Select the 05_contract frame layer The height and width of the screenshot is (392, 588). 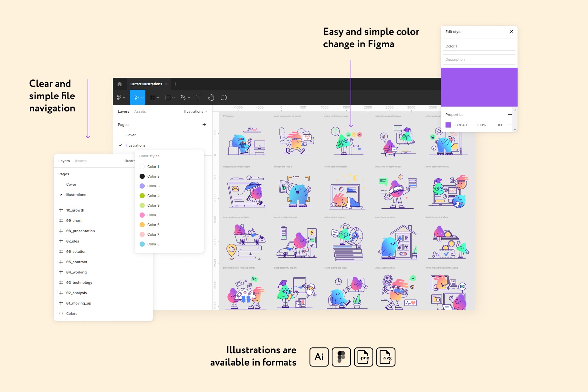point(77,262)
